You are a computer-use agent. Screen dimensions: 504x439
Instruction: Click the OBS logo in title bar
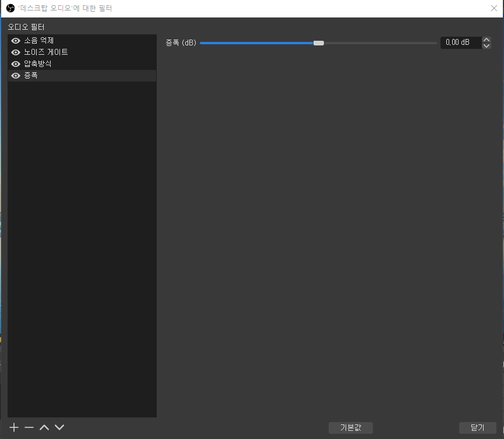coord(10,8)
